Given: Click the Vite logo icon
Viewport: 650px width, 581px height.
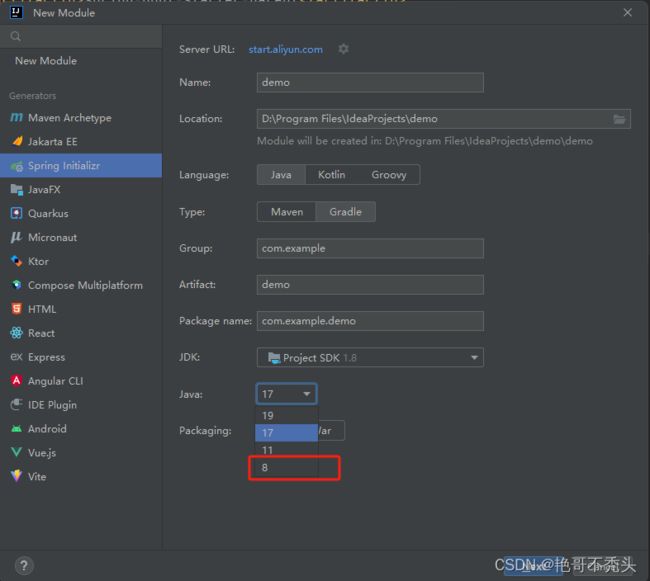Looking at the screenshot, I should 17,476.
